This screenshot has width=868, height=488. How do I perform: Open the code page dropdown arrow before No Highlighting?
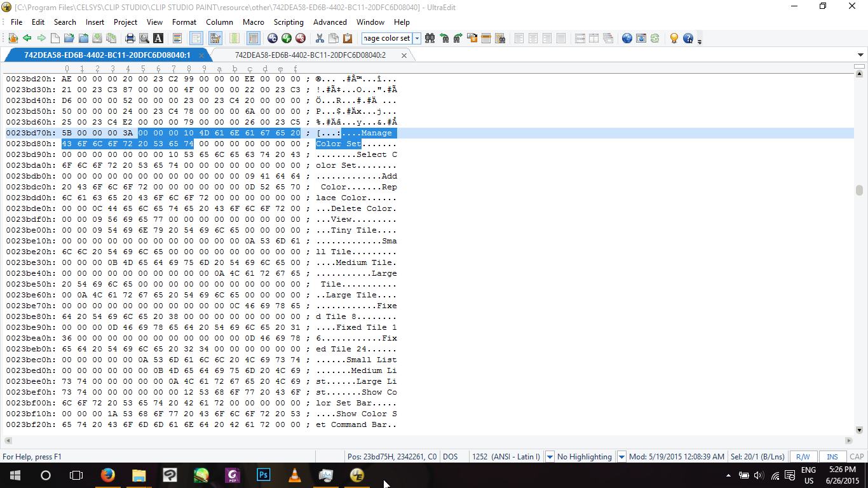coord(550,456)
